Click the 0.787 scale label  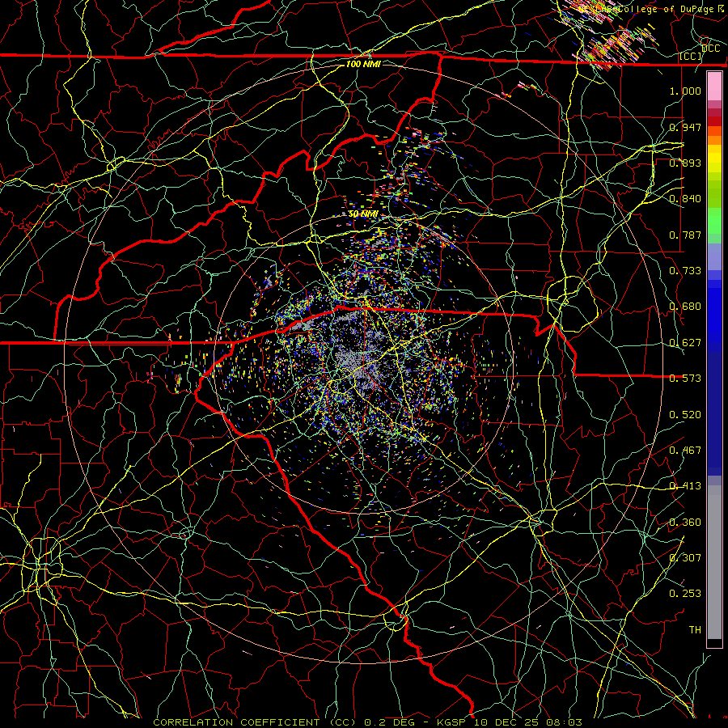(x=685, y=235)
